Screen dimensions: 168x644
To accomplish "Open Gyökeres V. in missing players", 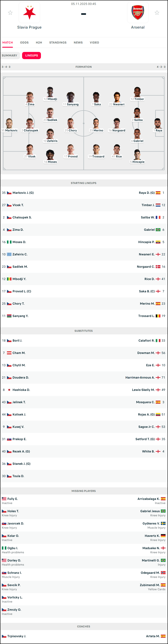I will point(151,523).
